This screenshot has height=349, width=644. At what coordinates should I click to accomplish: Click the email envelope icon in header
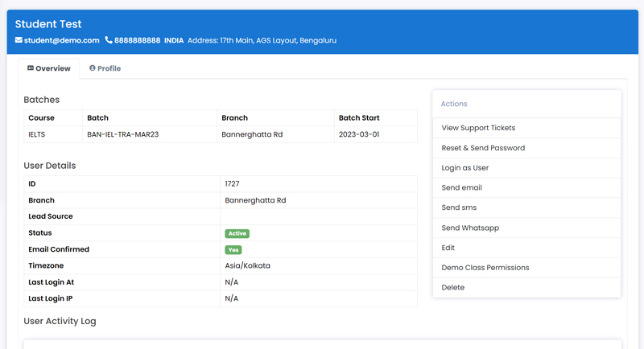click(19, 39)
